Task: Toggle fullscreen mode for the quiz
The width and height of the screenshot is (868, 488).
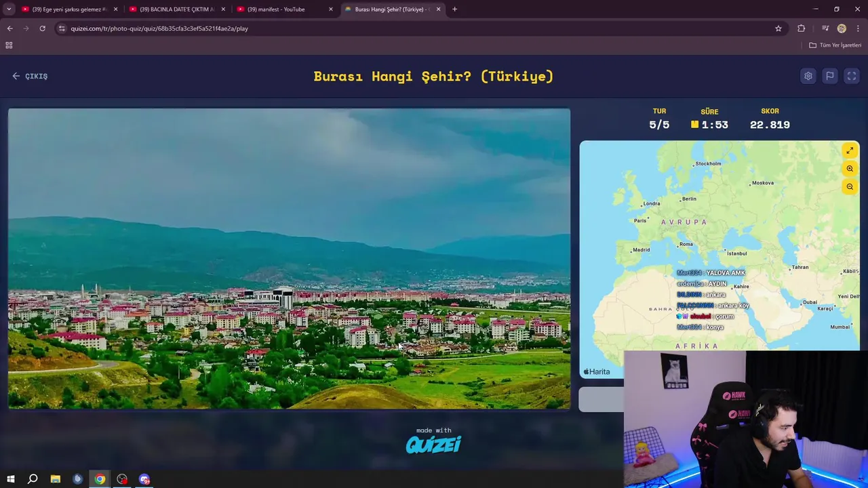Action: tap(852, 76)
